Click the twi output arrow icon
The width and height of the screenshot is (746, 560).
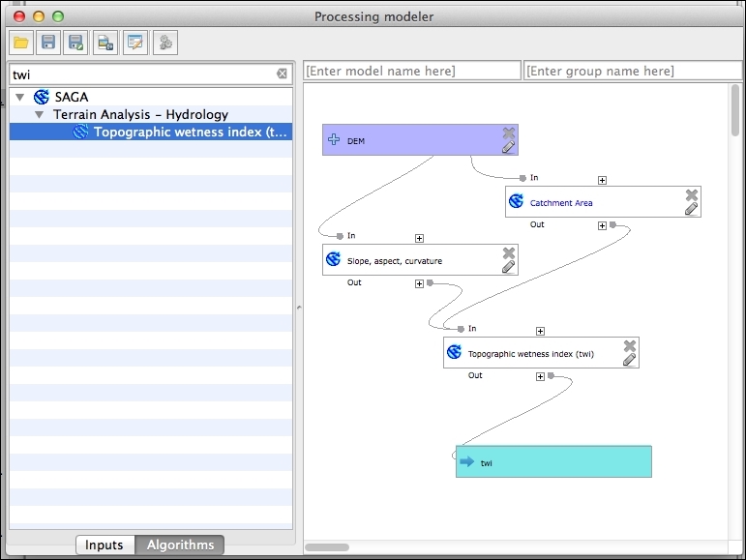point(467,461)
